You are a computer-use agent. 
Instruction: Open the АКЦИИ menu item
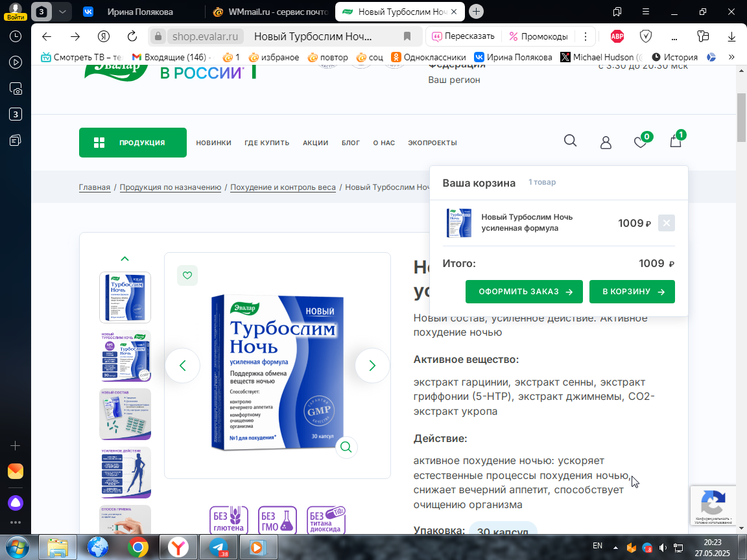coord(315,143)
